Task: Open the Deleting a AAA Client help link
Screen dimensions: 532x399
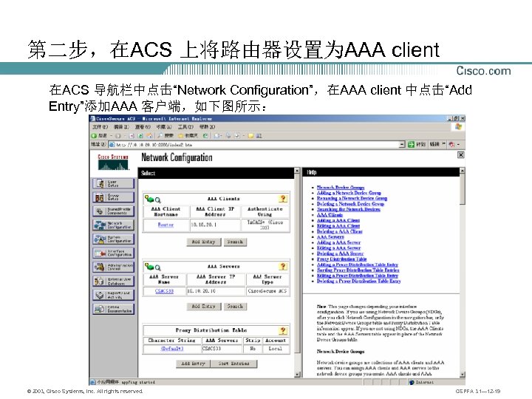Action: click(340, 231)
